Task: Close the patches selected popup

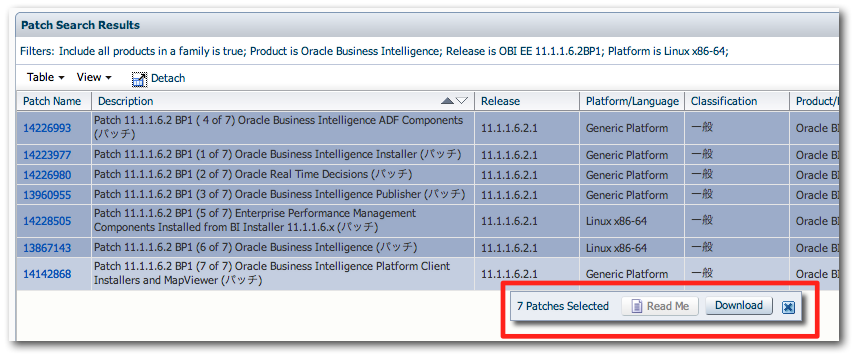Action: (788, 307)
